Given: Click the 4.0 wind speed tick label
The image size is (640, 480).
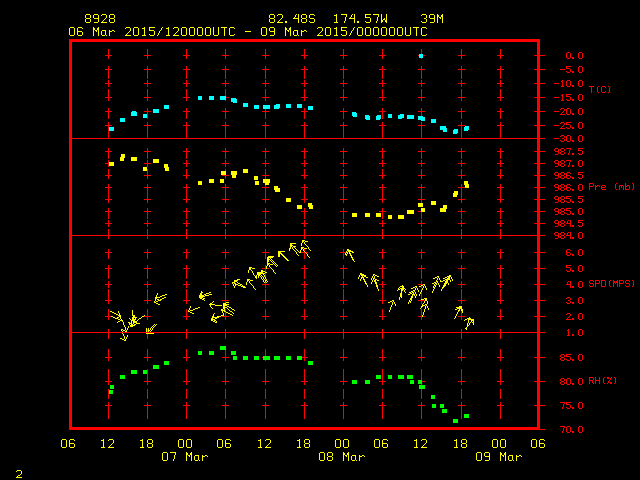Looking at the screenshot, I should click(x=574, y=284).
